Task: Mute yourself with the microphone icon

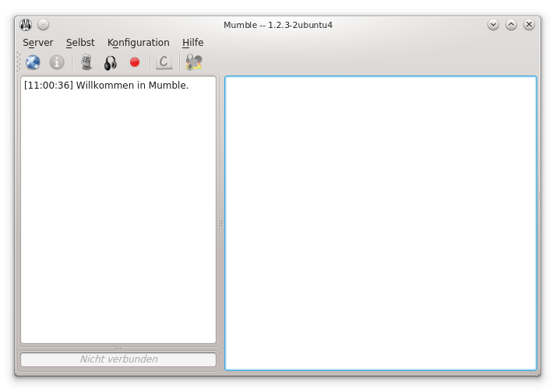Action: [86, 62]
